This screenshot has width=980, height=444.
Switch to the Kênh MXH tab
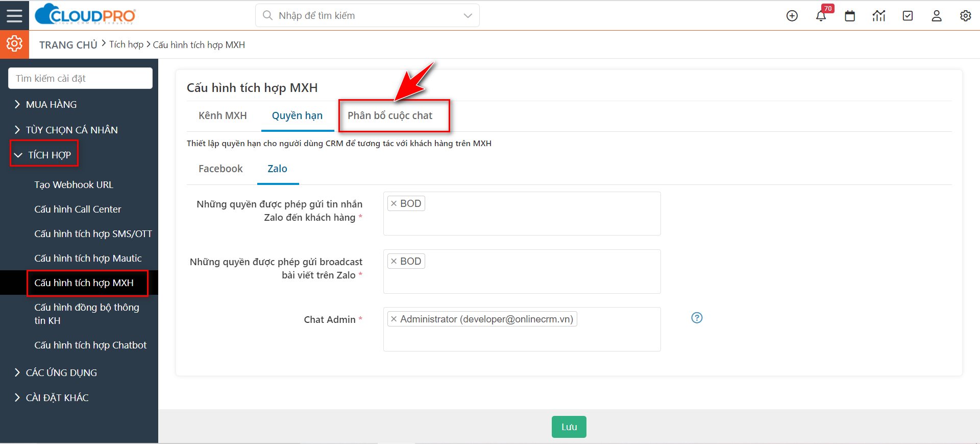[223, 115]
